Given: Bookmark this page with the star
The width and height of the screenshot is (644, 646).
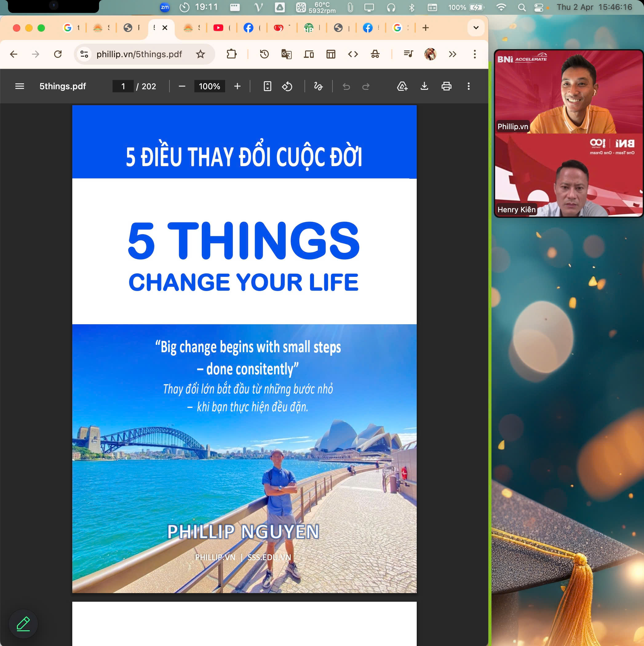Looking at the screenshot, I should [x=200, y=54].
